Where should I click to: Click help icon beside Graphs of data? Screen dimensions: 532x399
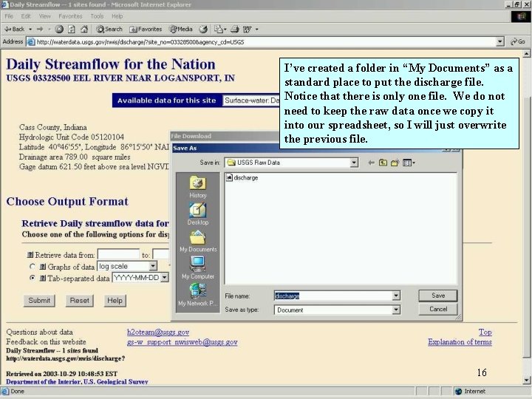[43, 267]
